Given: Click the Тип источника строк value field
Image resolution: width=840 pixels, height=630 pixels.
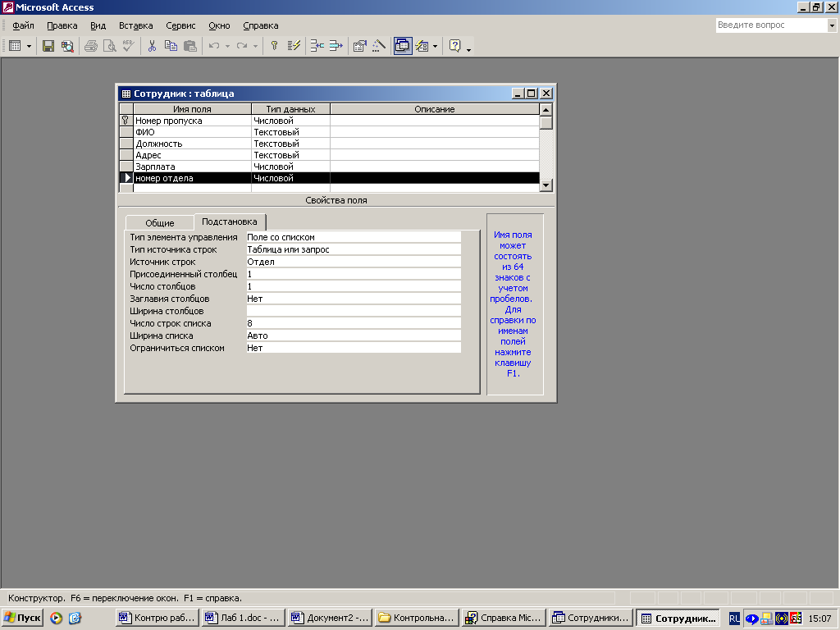Looking at the screenshot, I should [353, 249].
